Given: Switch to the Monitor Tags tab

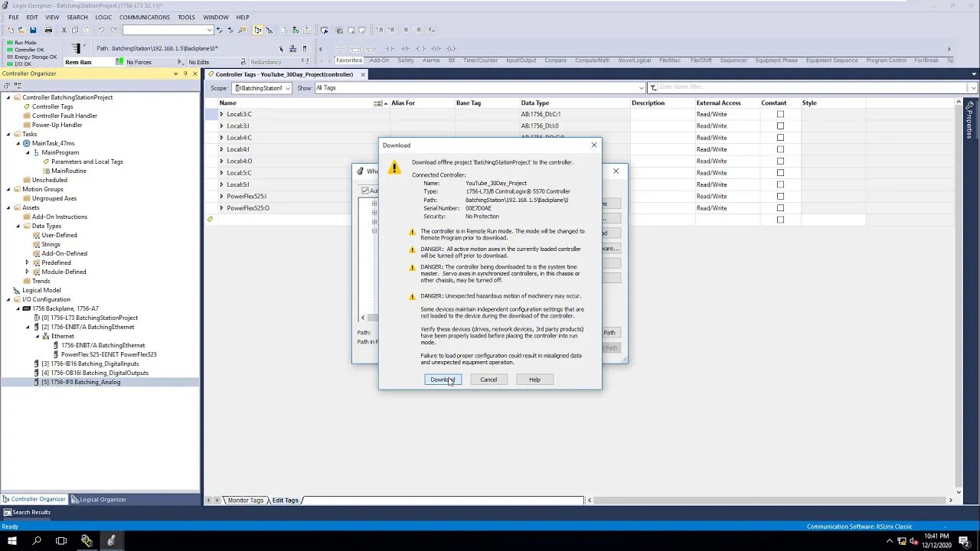Looking at the screenshot, I should pos(245,500).
